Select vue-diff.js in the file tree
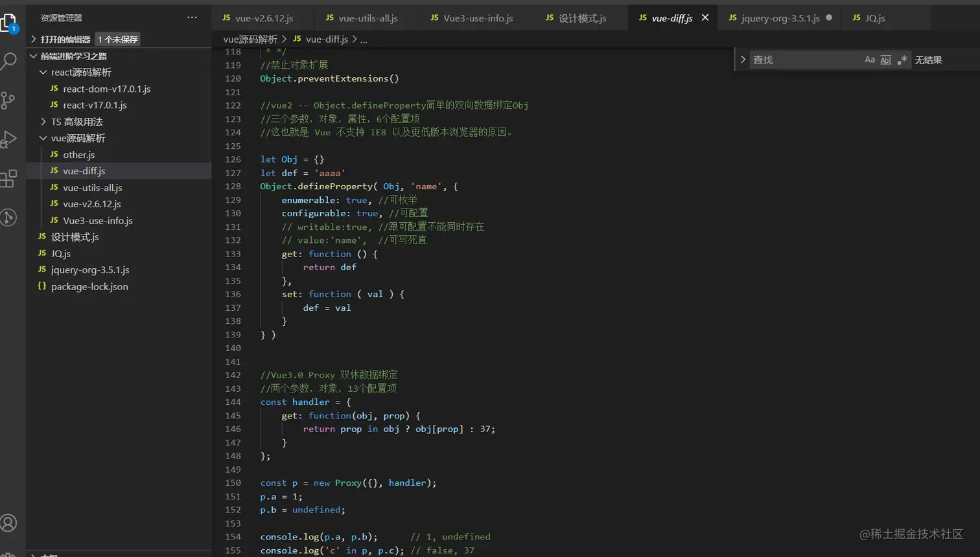The width and height of the screenshot is (980, 557). (84, 171)
